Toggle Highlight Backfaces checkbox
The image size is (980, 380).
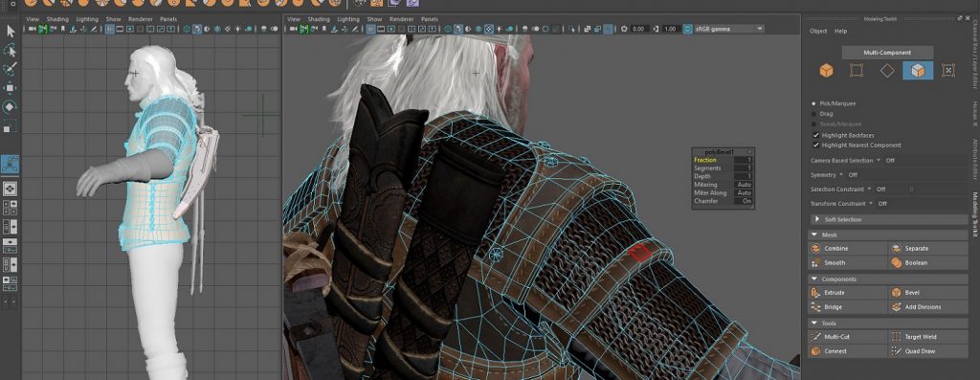pyautogui.click(x=815, y=135)
